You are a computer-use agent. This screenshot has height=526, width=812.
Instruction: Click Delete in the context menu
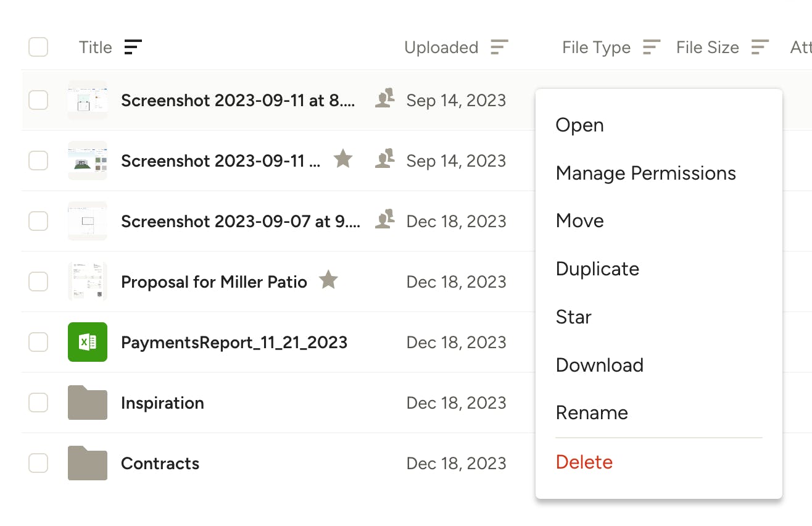[x=584, y=461]
